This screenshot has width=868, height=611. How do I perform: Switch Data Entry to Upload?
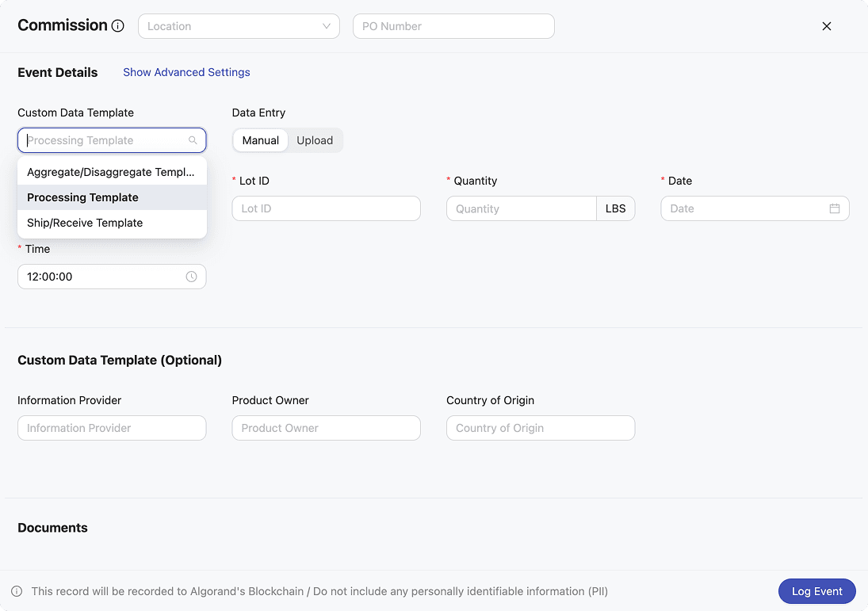pyautogui.click(x=315, y=140)
